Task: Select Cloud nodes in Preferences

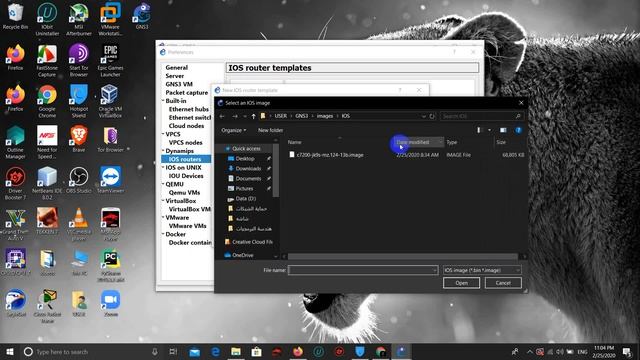Action: [186, 126]
